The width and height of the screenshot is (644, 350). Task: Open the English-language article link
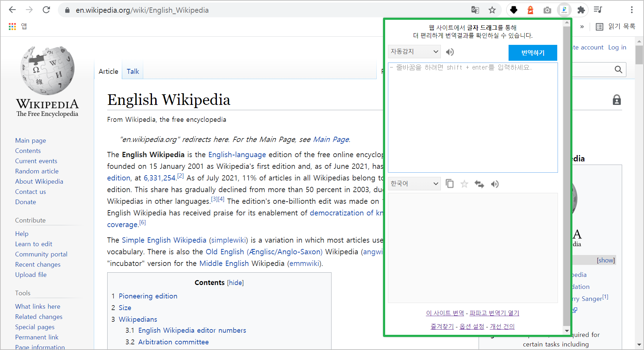(237, 155)
